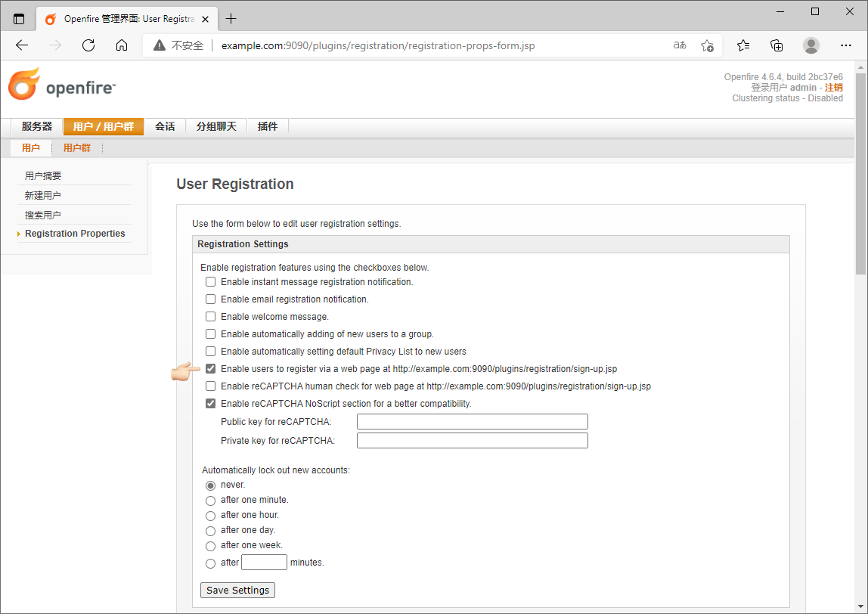
Task: Switch to the 会话 tab
Action: (165, 127)
